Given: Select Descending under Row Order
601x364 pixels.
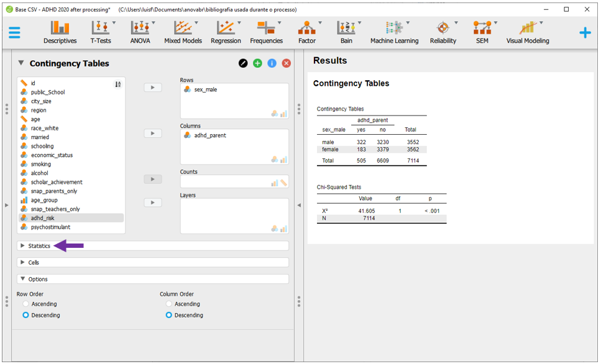Looking at the screenshot, I should tap(26, 316).
